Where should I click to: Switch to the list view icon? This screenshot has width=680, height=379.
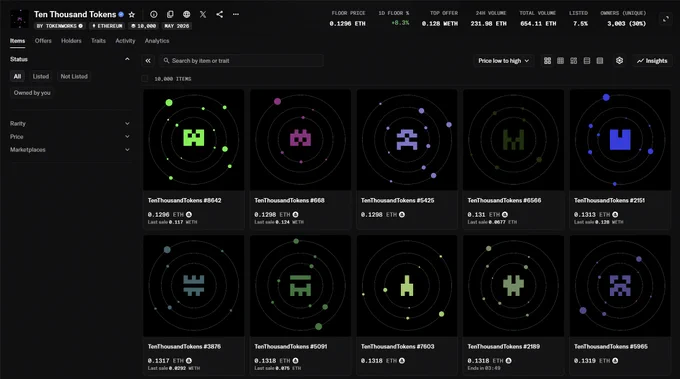pos(587,61)
